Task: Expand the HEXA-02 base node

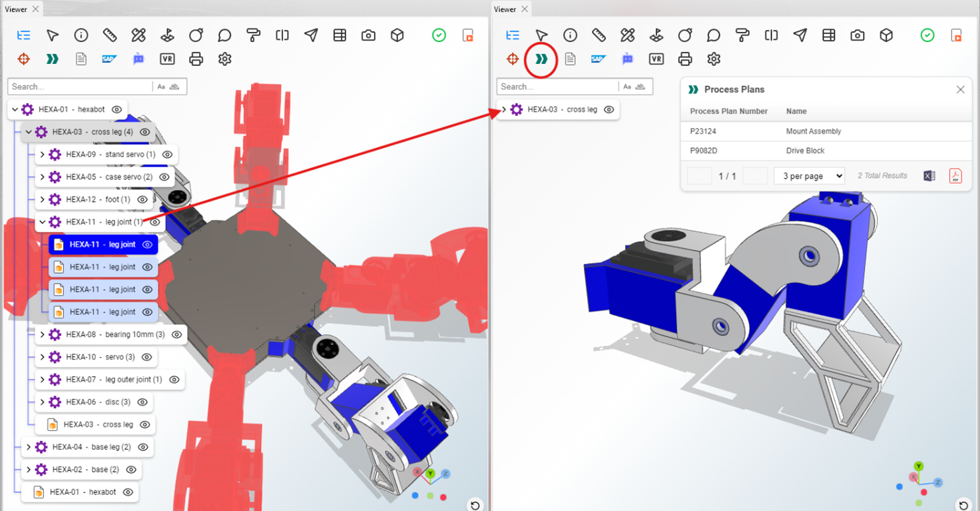Action: [x=28, y=470]
